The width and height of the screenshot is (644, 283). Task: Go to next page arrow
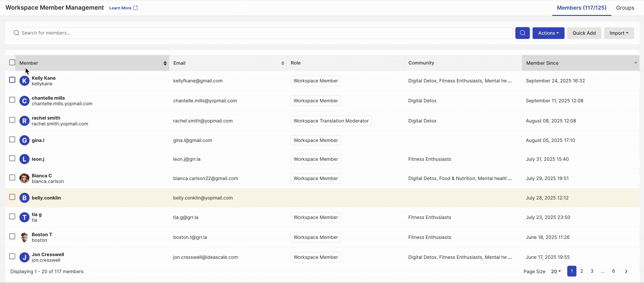[x=626, y=272]
